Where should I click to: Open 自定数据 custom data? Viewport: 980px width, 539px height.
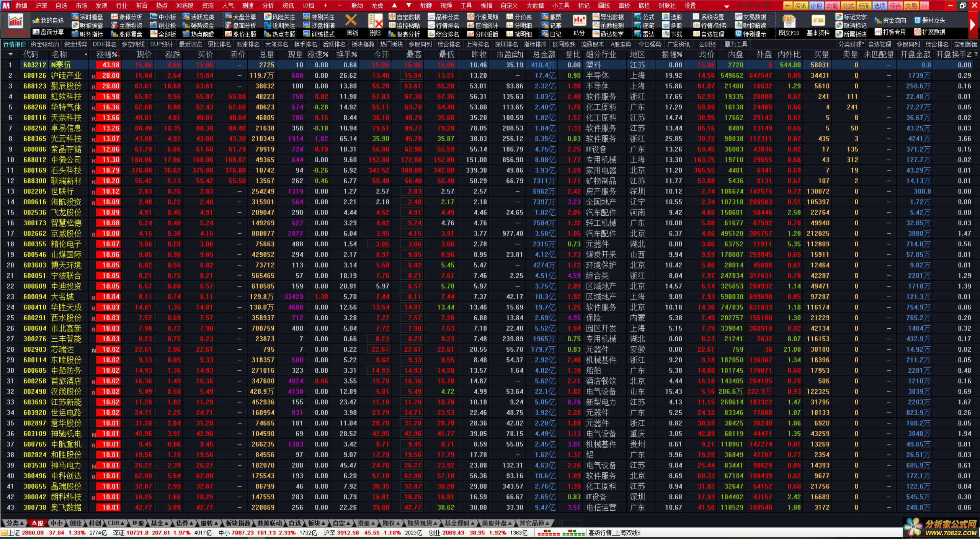(x=404, y=17)
